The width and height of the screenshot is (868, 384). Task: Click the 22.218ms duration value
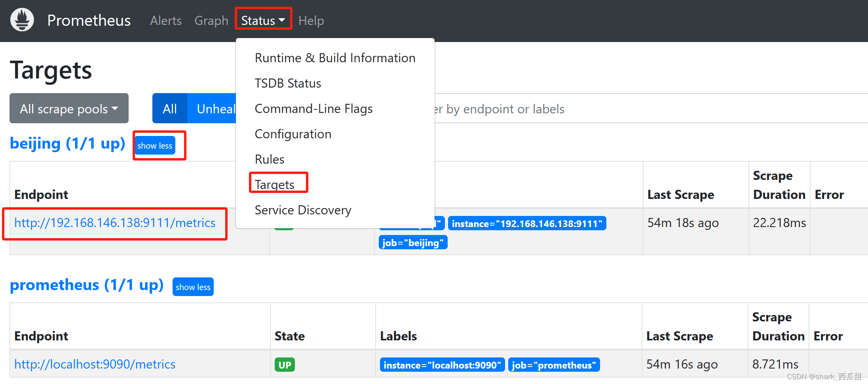779,223
